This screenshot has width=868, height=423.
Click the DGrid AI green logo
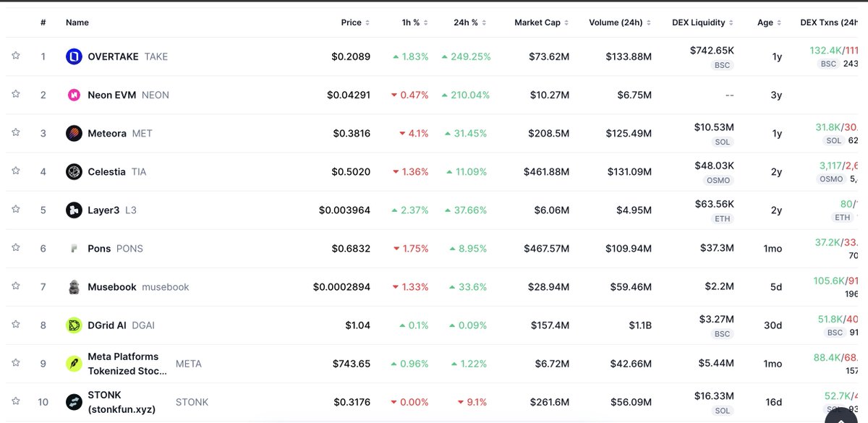(74, 325)
